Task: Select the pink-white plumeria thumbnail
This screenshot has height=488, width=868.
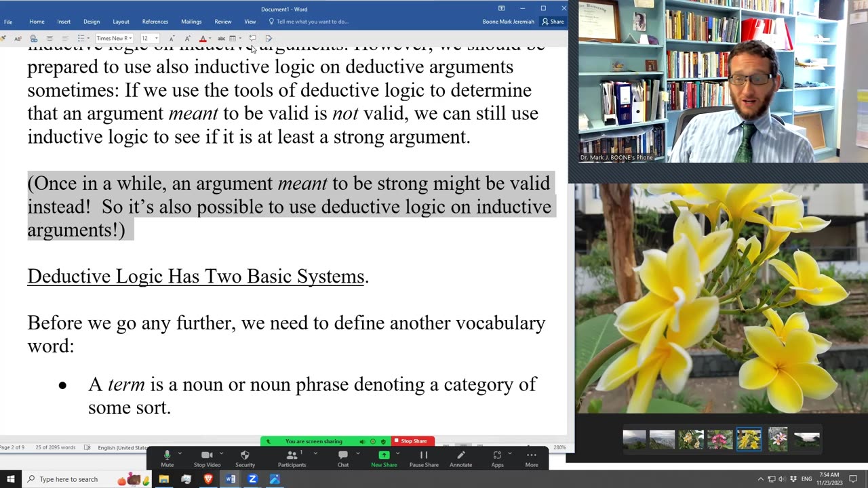Action: coord(778,439)
